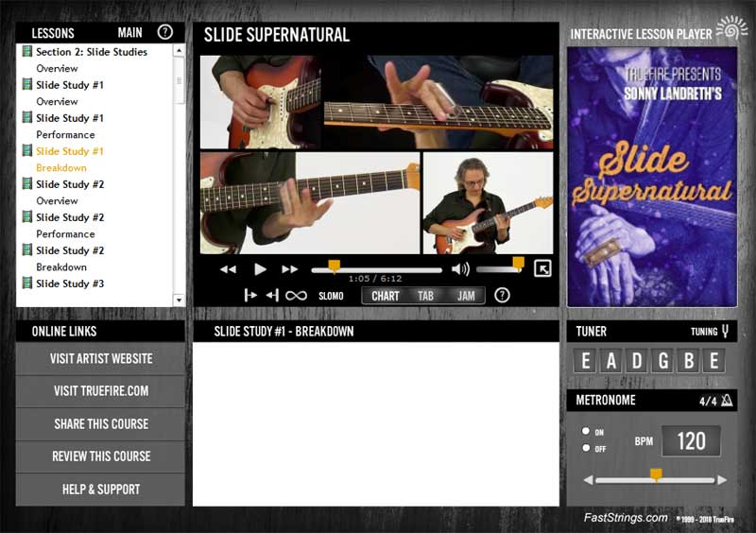This screenshot has height=533, width=756.
Task: Enable SLOMO playback
Action: pos(331,296)
